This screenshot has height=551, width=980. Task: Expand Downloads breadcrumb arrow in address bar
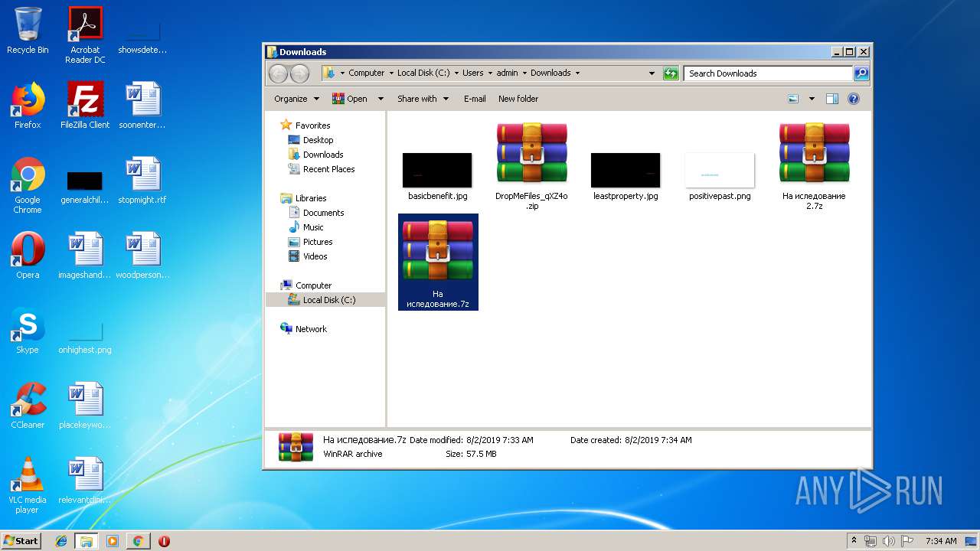pos(577,73)
